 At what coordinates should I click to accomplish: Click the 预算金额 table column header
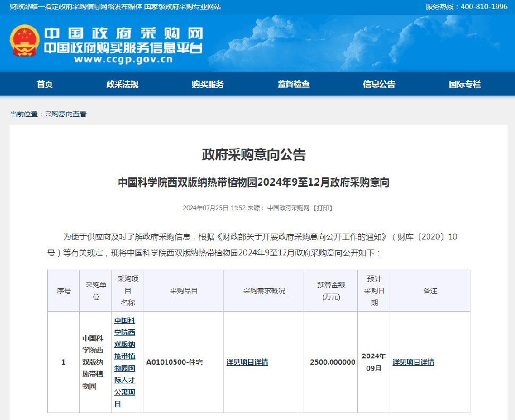(x=331, y=291)
